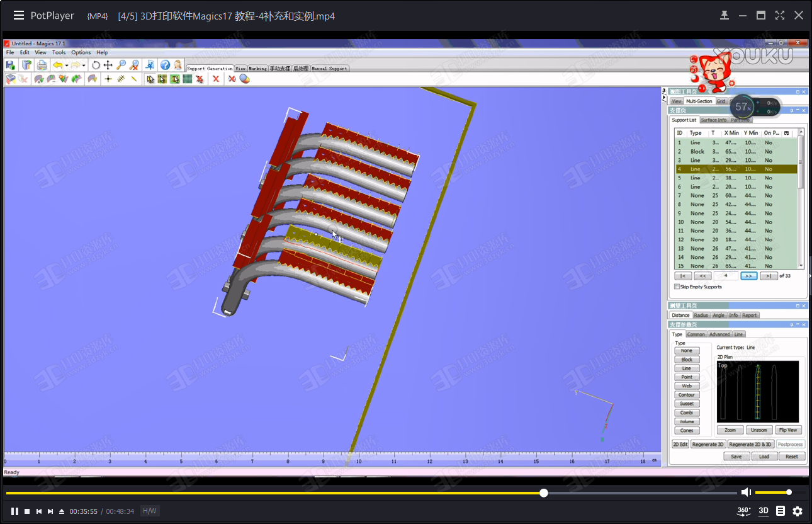Tick the Skip Empty Supports checkbox
Image resolution: width=812 pixels, height=524 pixels.
(677, 287)
